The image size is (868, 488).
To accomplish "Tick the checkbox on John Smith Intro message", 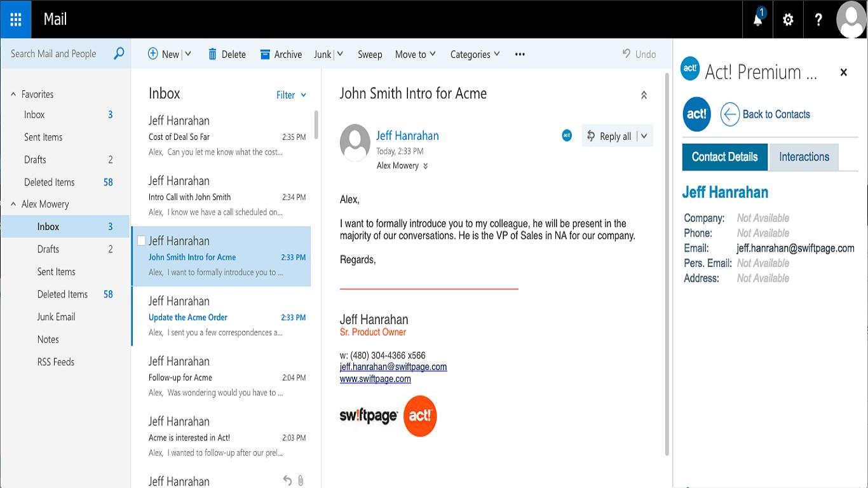I will 142,241.
